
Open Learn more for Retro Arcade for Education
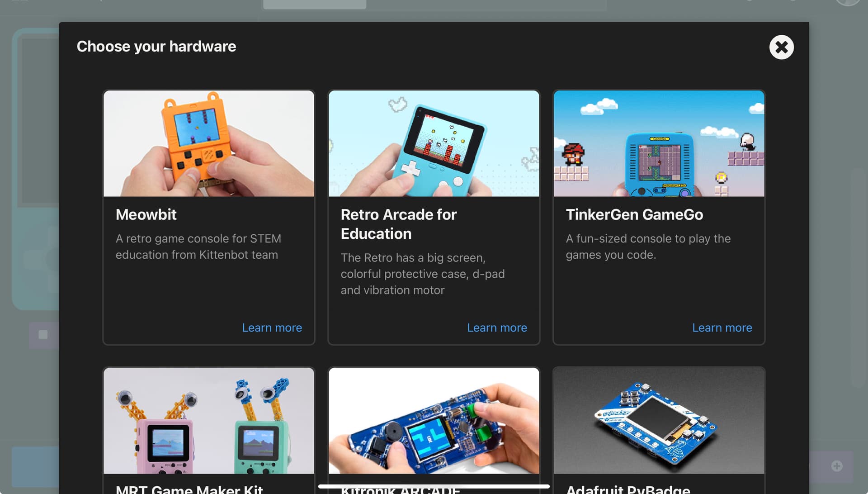[x=497, y=328]
